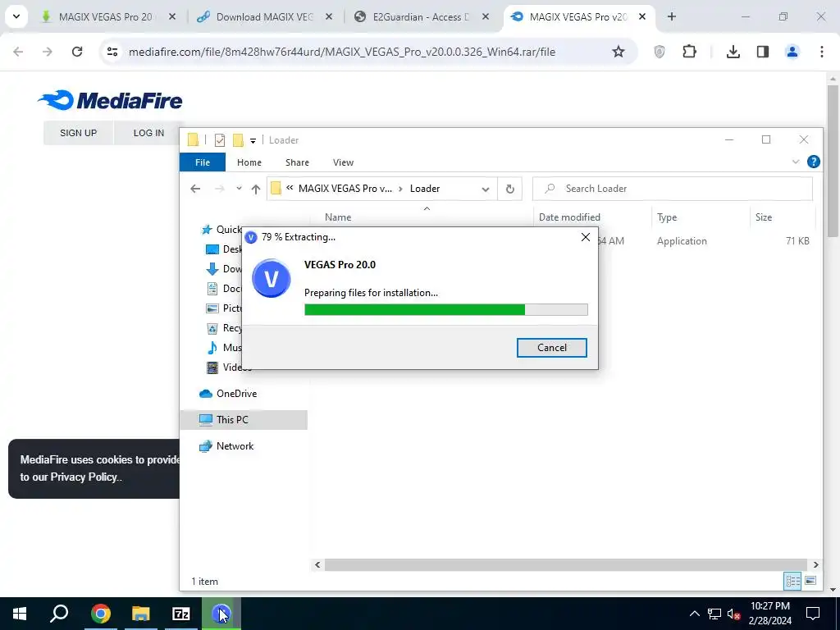
Task: Go back in File Explorer
Action: tap(195, 189)
